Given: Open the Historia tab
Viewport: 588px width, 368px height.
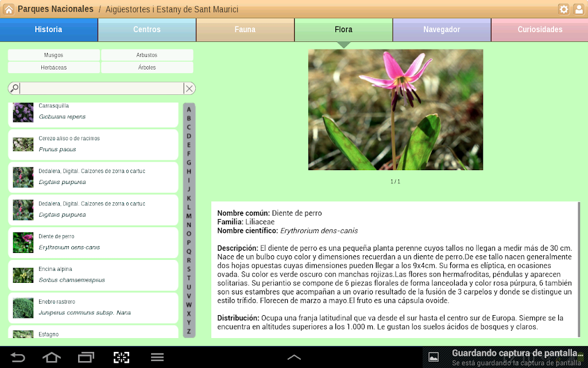Looking at the screenshot, I should coord(49,30).
